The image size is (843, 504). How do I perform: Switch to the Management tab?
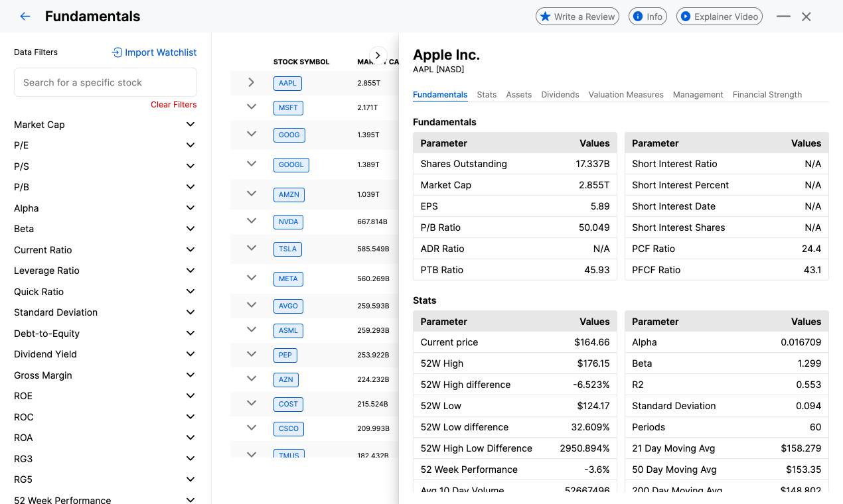[x=698, y=95]
